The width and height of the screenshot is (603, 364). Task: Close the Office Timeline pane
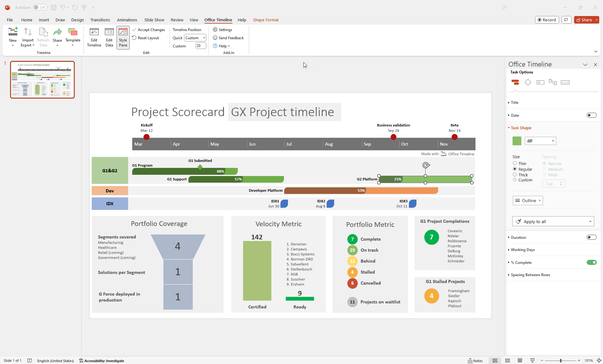595,65
